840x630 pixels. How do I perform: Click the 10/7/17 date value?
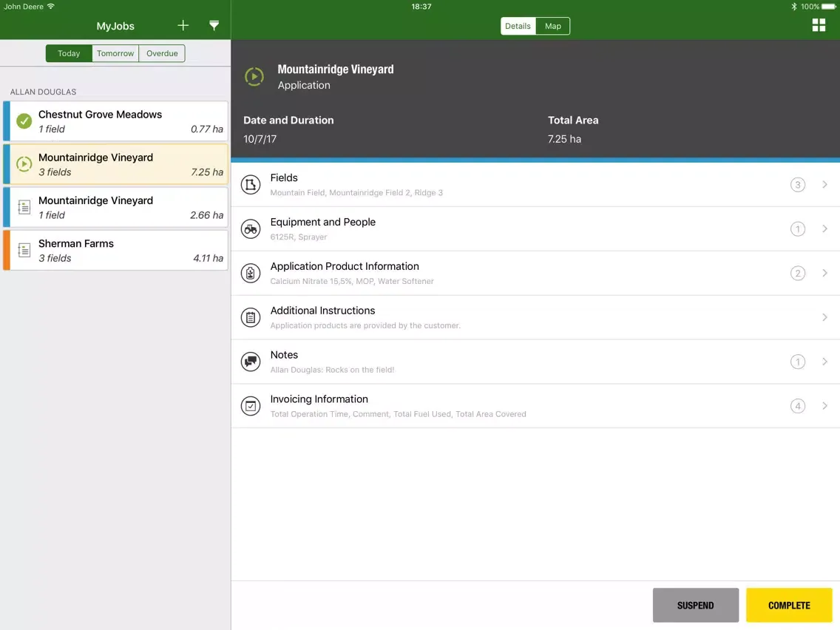pos(260,139)
